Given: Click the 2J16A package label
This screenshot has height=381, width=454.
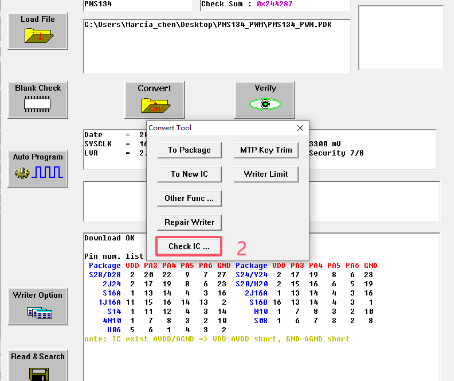Looking at the screenshot, I should click(256, 293).
